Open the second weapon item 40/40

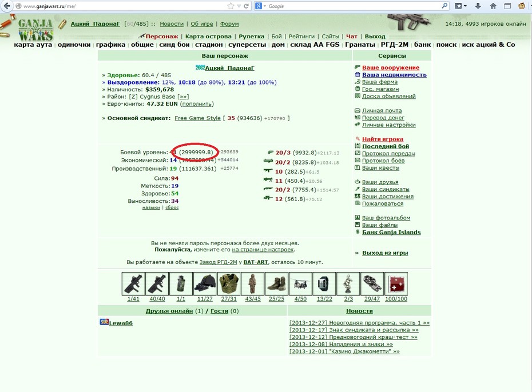[157, 283]
